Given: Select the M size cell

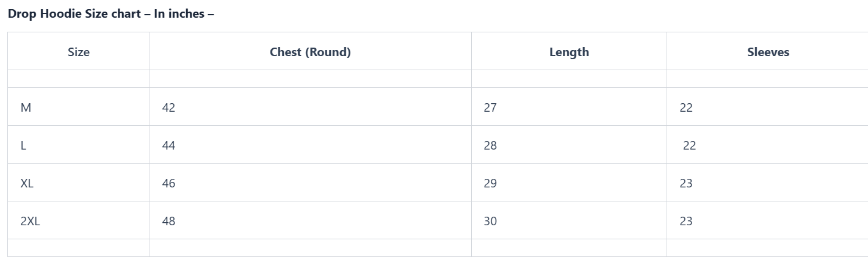Looking at the screenshot, I should point(26,107).
